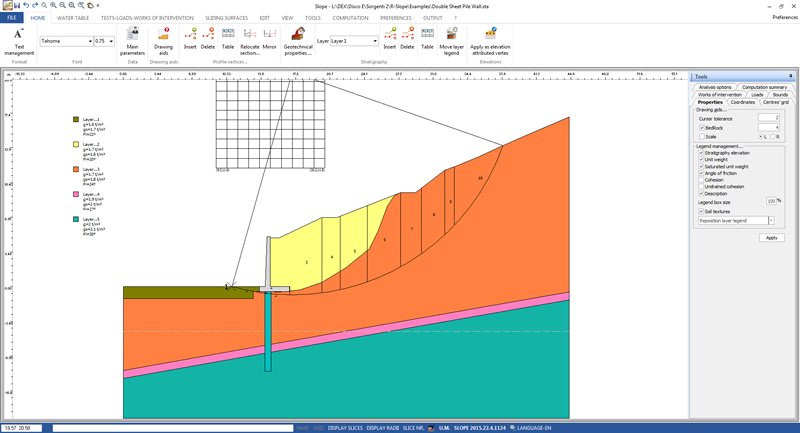The image size is (800, 433).
Task: Open Text management tool
Action: pyautogui.click(x=19, y=41)
